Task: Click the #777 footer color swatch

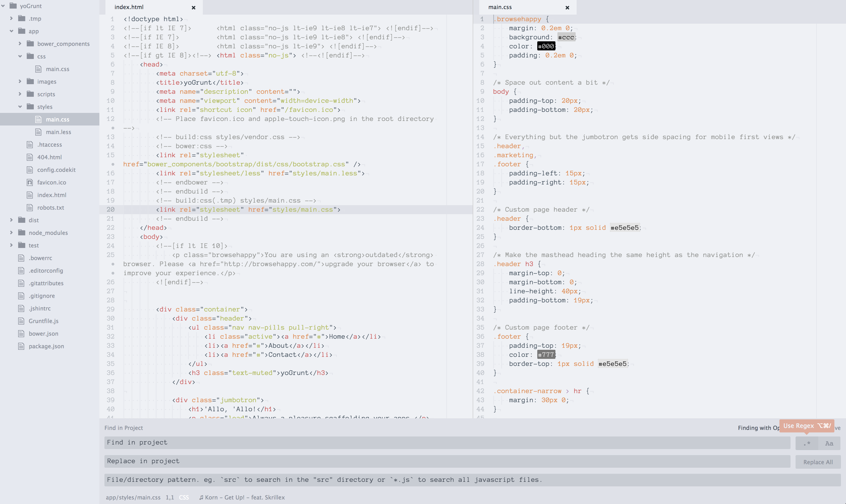Action: (x=546, y=355)
